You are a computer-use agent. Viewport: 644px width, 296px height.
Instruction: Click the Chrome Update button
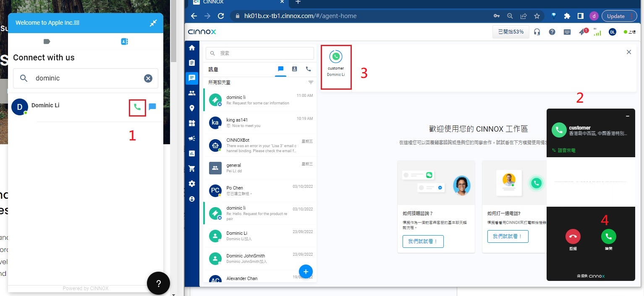click(619, 16)
